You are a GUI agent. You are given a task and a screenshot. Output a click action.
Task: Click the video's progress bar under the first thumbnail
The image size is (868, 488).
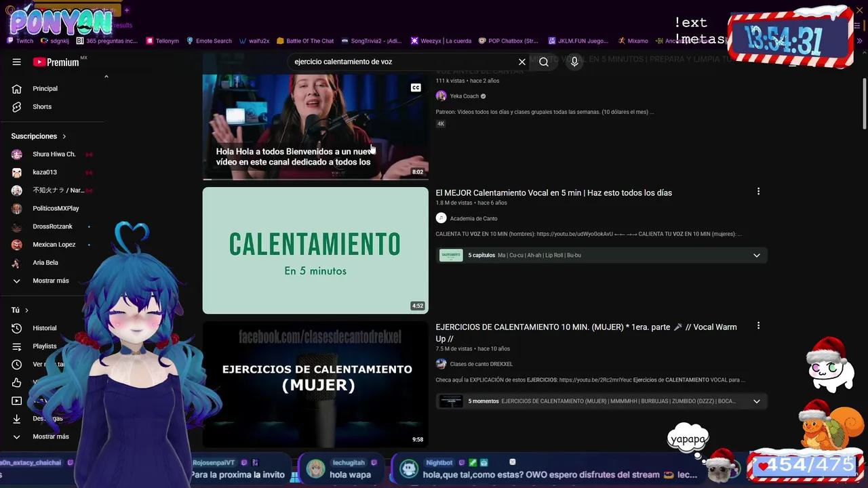pos(315,179)
